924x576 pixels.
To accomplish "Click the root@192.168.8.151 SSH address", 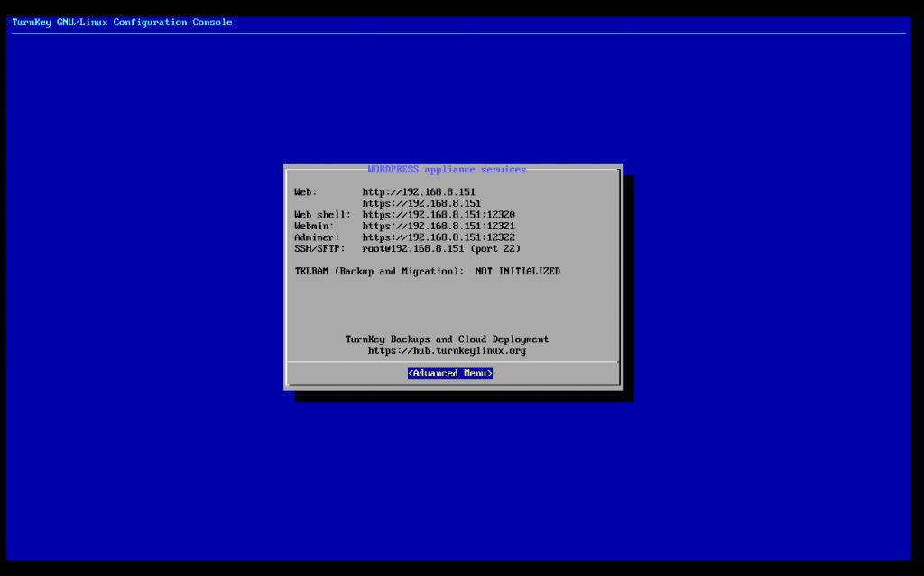I will tap(412, 248).
